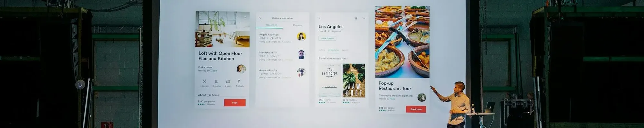Open the About this home section
The height and width of the screenshot is (128, 644).
coord(209,95)
